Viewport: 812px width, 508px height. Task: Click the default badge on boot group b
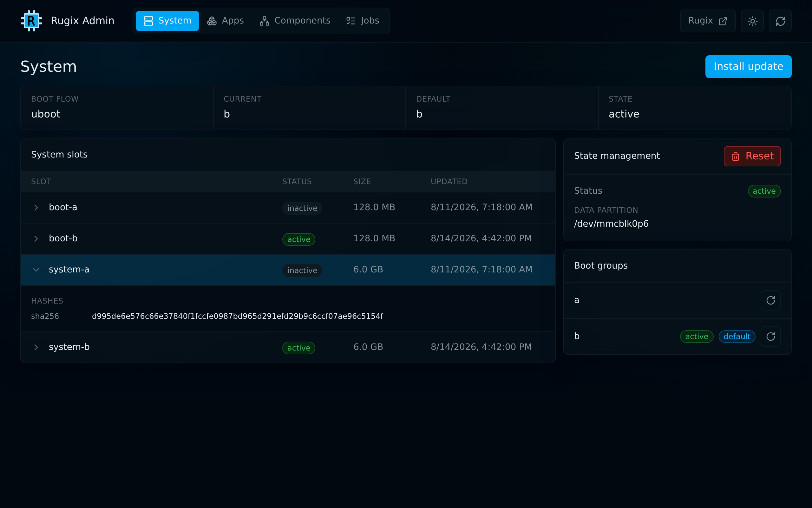pyautogui.click(x=737, y=337)
